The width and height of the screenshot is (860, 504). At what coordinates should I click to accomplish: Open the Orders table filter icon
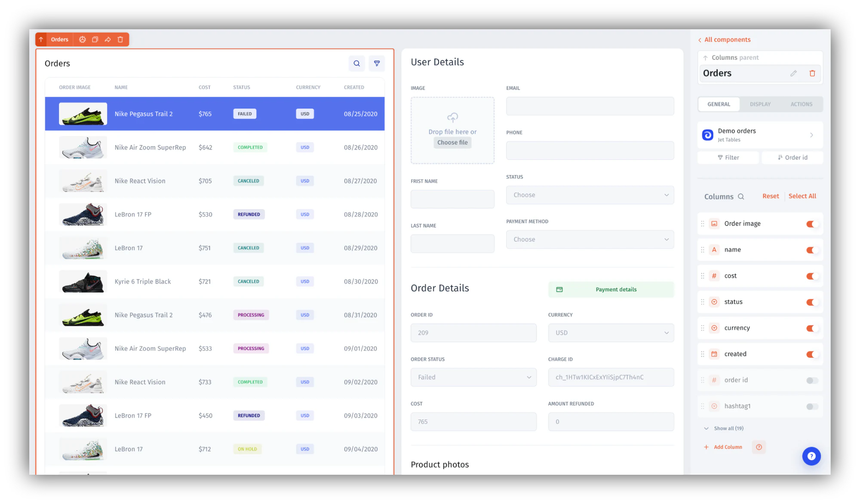(x=377, y=64)
